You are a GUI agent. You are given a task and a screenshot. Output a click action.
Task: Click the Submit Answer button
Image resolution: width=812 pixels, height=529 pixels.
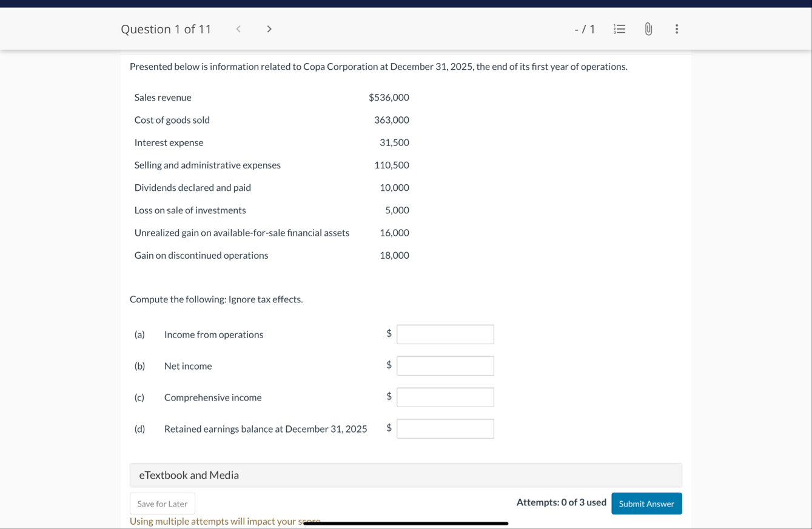[x=646, y=504]
